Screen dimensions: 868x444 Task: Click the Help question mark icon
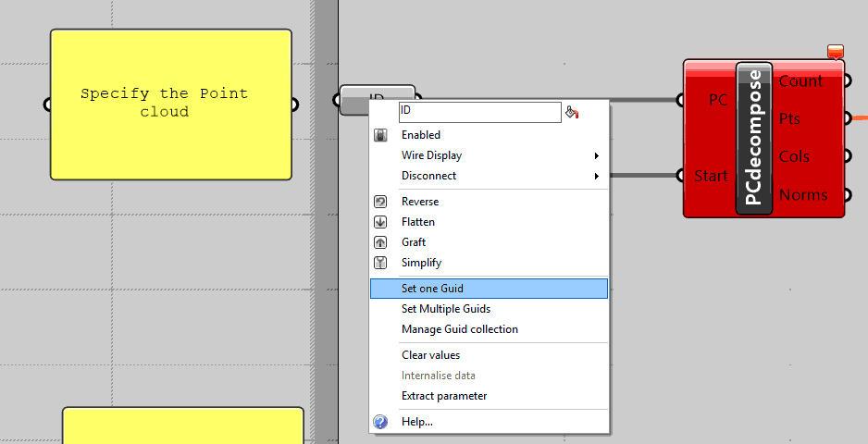coord(380,422)
